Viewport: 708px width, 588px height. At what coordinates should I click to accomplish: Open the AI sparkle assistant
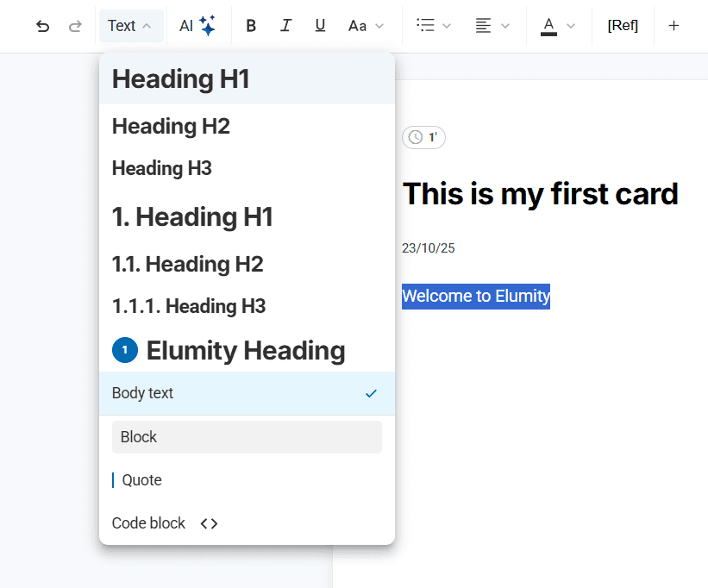(x=197, y=26)
